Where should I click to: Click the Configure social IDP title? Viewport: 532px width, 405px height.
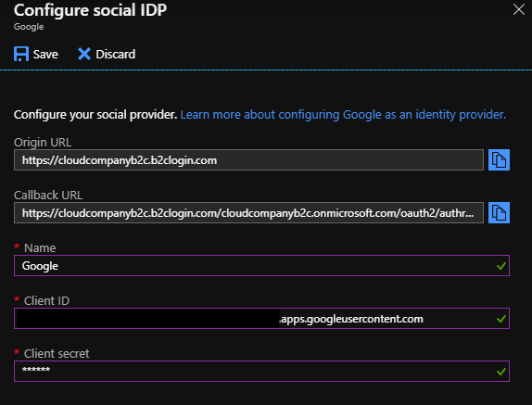coord(90,10)
